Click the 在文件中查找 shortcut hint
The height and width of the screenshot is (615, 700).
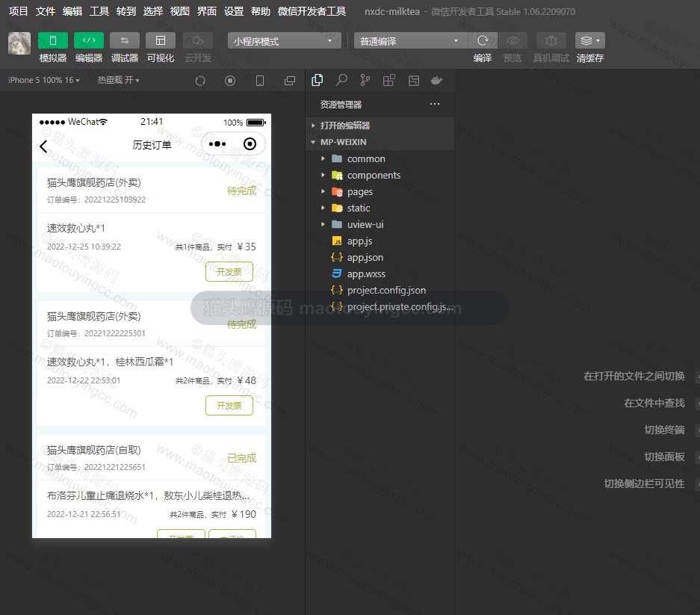point(654,403)
